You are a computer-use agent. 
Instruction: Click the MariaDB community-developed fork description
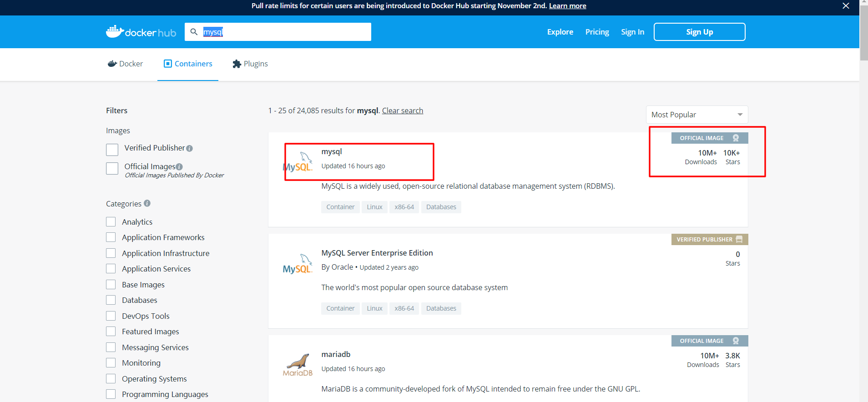pos(481,389)
